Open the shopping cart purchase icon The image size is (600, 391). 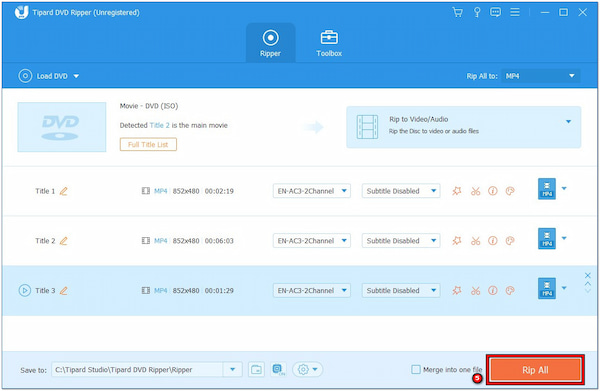[457, 12]
